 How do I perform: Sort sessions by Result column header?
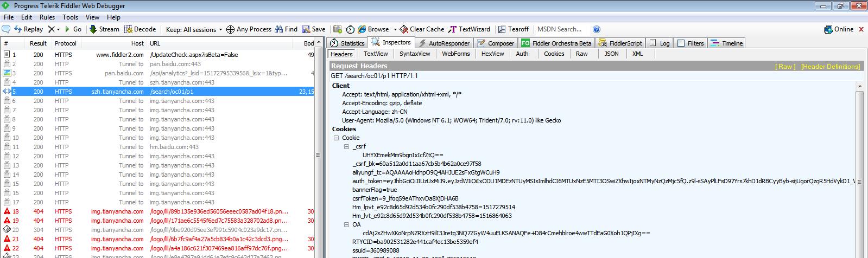[38, 43]
